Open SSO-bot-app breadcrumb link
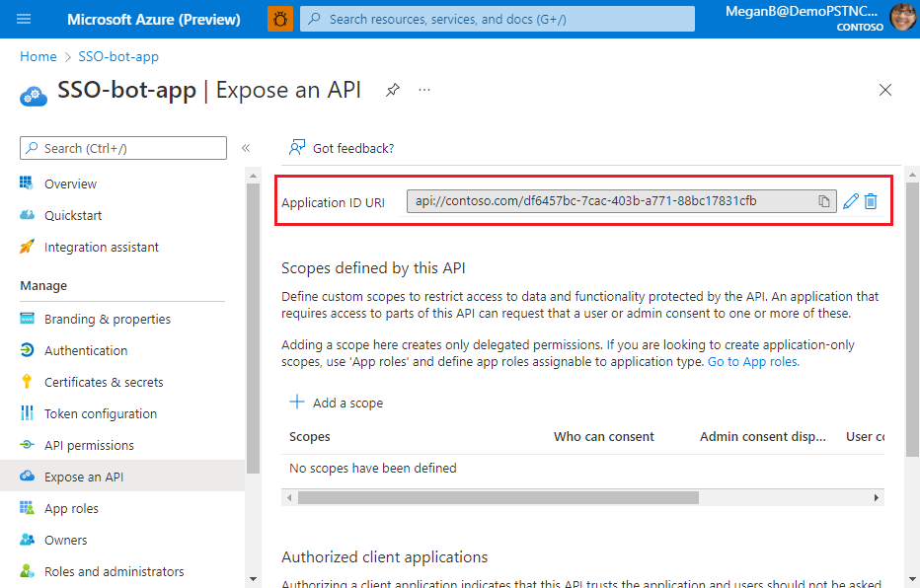 (x=118, y=57)
